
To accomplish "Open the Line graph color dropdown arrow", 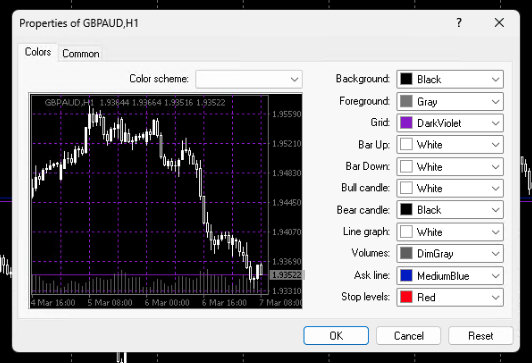I will pos(495,232).
